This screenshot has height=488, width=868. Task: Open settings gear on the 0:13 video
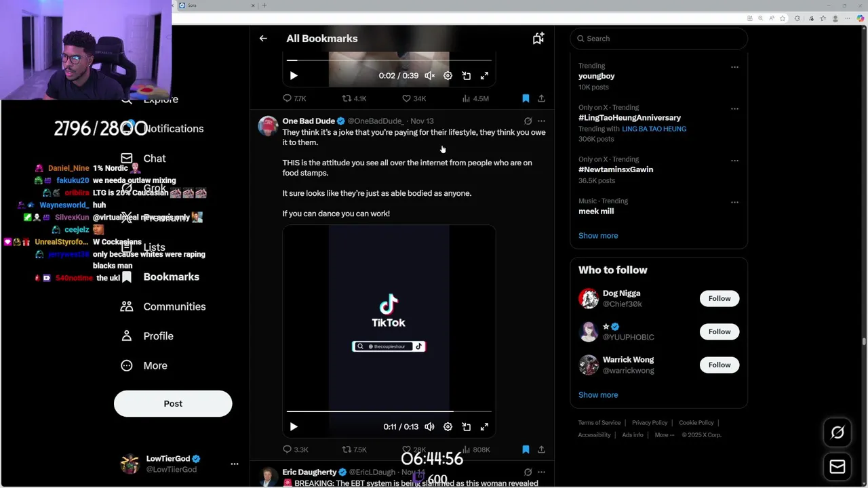point(448,427)
